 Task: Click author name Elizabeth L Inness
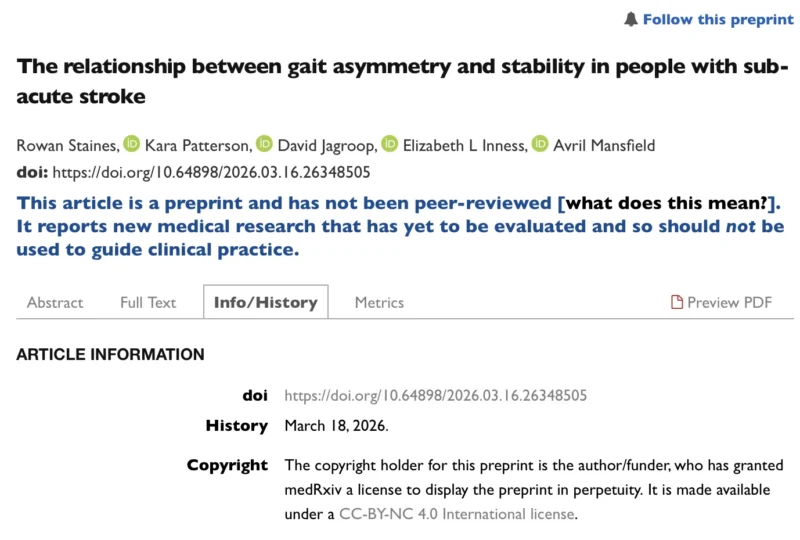pyautogui.click(x=461, y=146)
